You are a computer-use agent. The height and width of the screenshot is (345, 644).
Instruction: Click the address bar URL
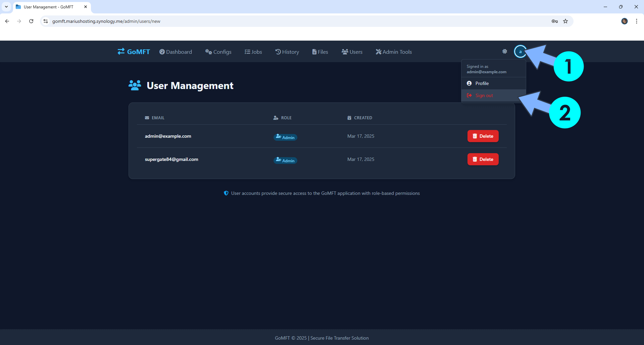[x=106, y=21]
